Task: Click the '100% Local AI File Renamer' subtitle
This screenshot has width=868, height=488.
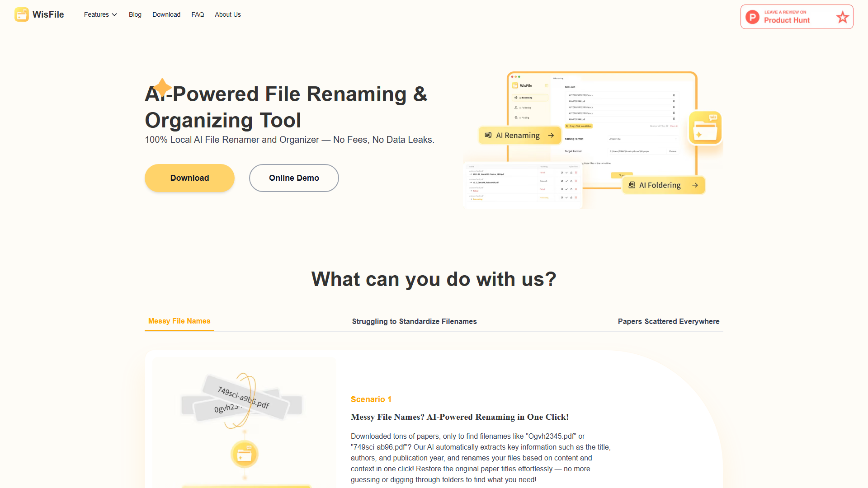Action: [x=290, y=140]
